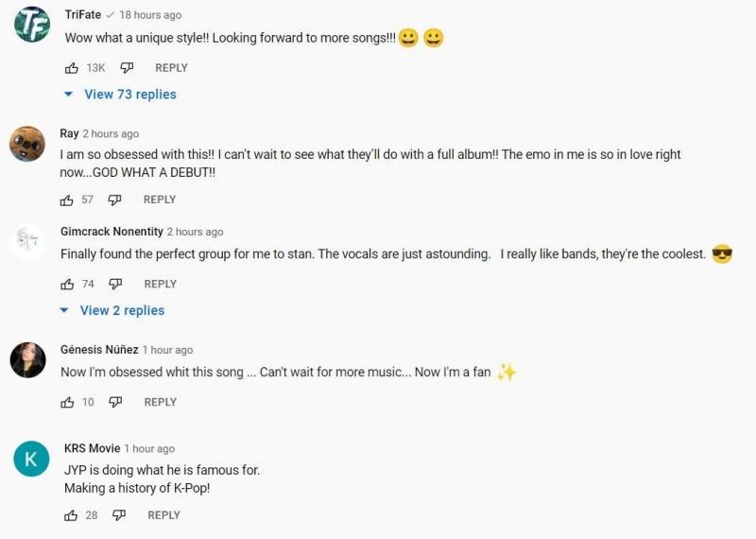The image size is (756, 539).
Task: Dislike TriFate's comment
Action: (127, 68)
